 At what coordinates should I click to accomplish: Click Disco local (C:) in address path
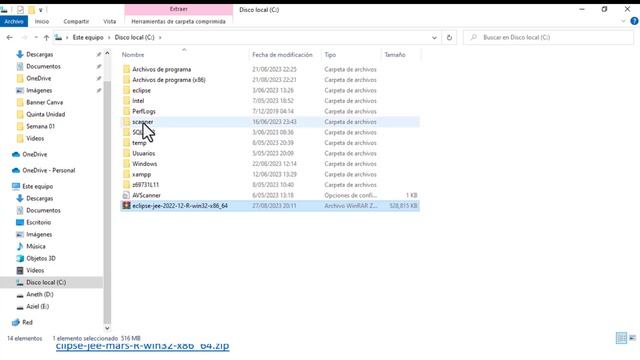[134, 38]
